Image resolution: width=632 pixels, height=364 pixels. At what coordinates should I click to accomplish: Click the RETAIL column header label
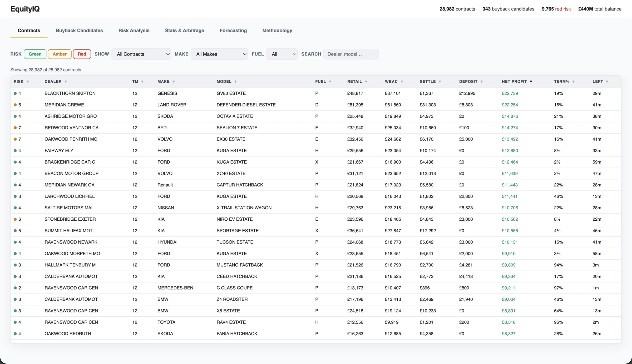click(354, 82)
